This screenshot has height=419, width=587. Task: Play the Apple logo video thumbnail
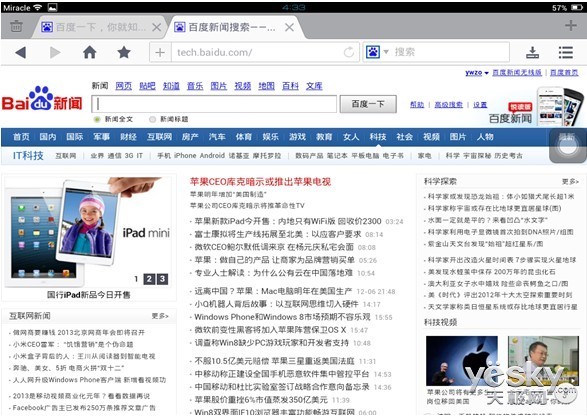[x=462, y=361]
